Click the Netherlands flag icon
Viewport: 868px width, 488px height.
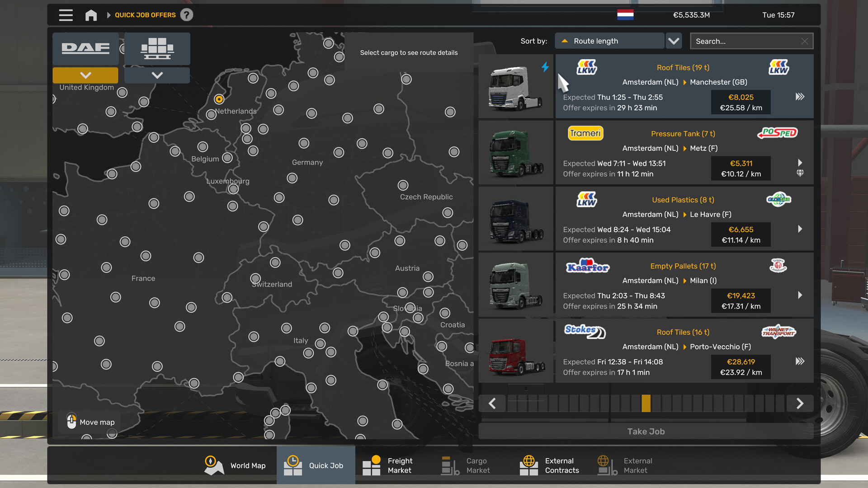click(625, 14)
